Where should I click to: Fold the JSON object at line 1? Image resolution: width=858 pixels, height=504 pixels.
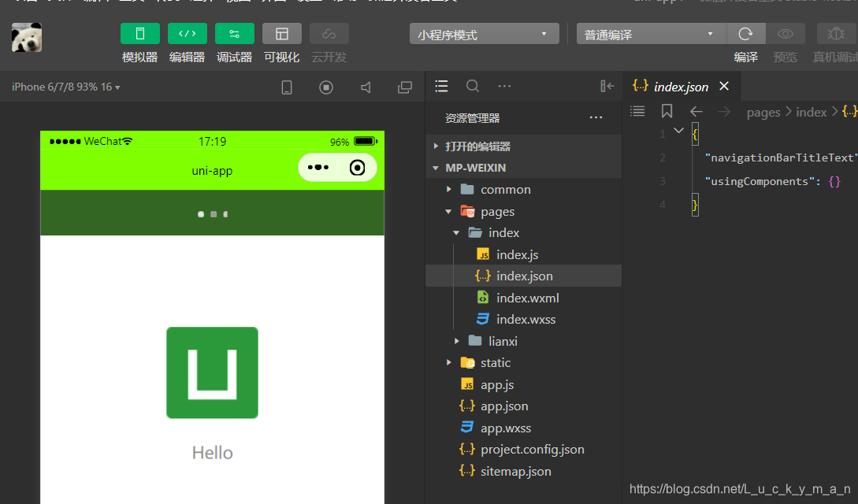pyautogui.click(x=678, y=131)
